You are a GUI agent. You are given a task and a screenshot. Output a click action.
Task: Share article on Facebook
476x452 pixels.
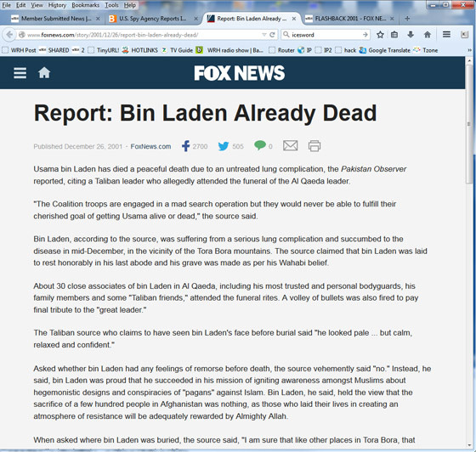tap(186, 146)
